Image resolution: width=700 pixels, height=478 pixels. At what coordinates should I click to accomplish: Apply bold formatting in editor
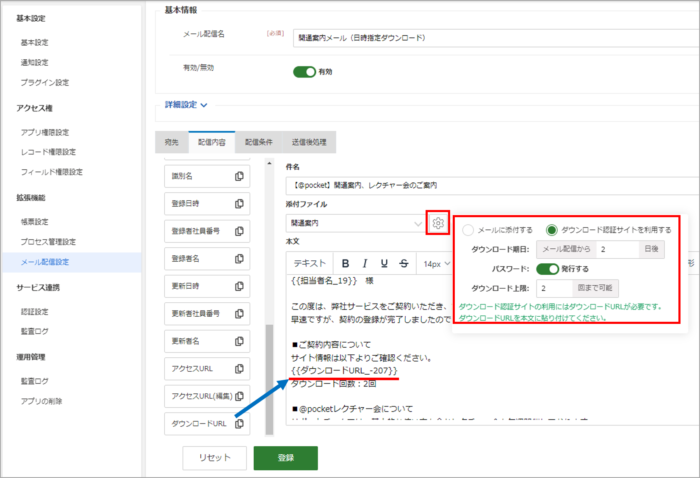point(345,264)
